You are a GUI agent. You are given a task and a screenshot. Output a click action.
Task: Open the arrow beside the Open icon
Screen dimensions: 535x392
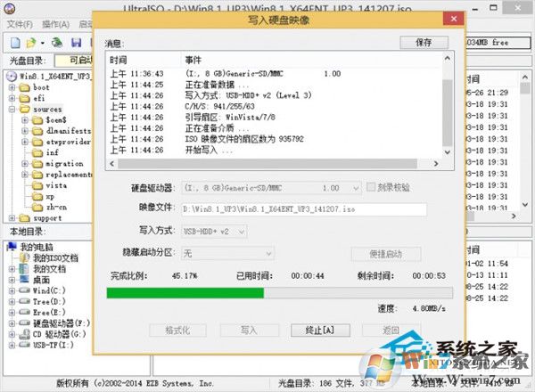[x=42, y=43]
